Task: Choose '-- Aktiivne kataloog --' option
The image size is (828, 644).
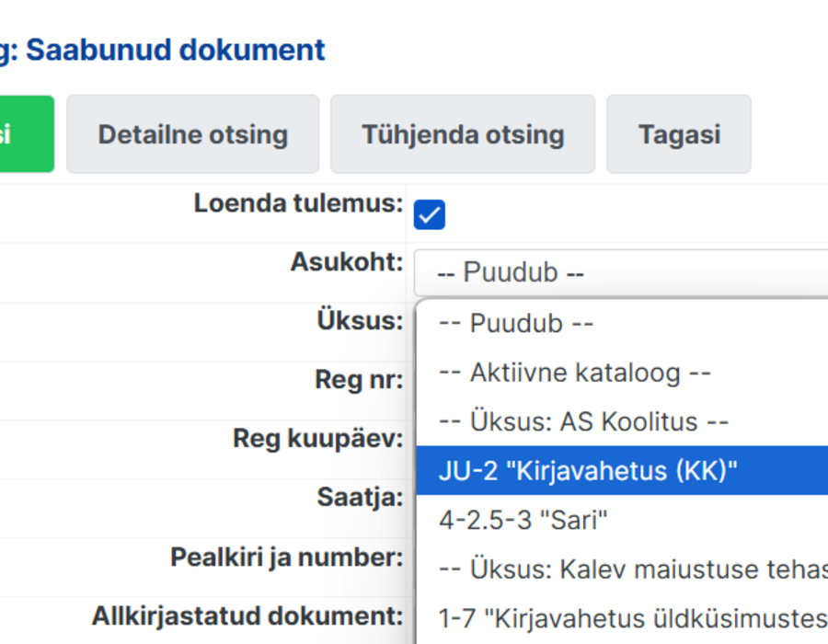Action: 622,373
